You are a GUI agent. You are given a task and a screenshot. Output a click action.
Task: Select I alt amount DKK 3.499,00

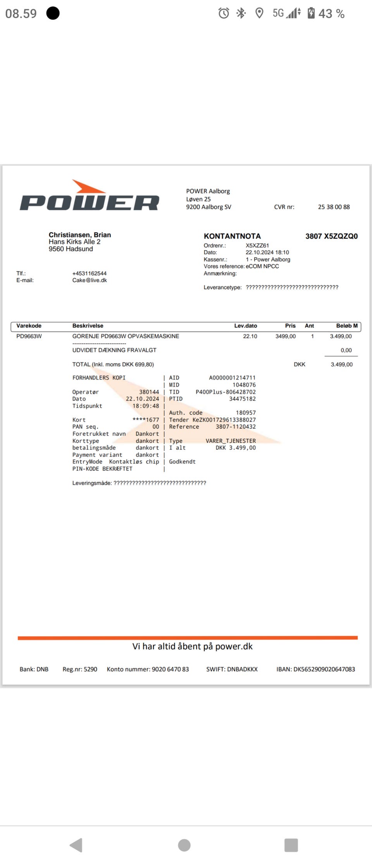point(236,448)
